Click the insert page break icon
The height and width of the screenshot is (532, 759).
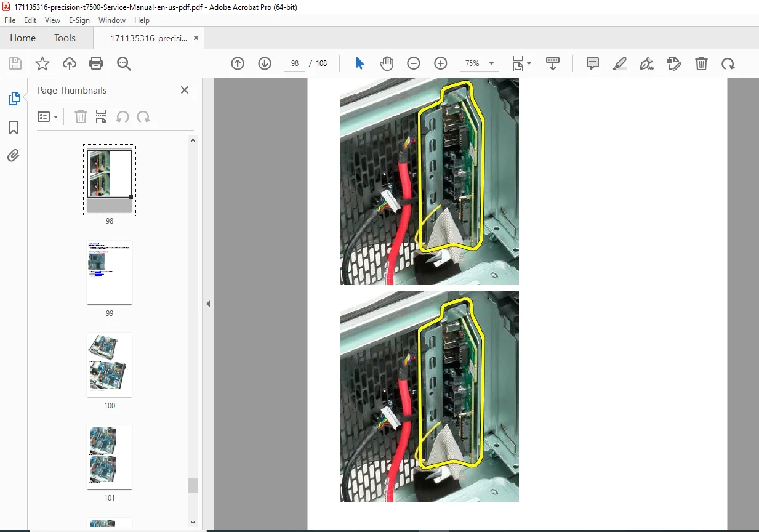[x=102, y=117]
